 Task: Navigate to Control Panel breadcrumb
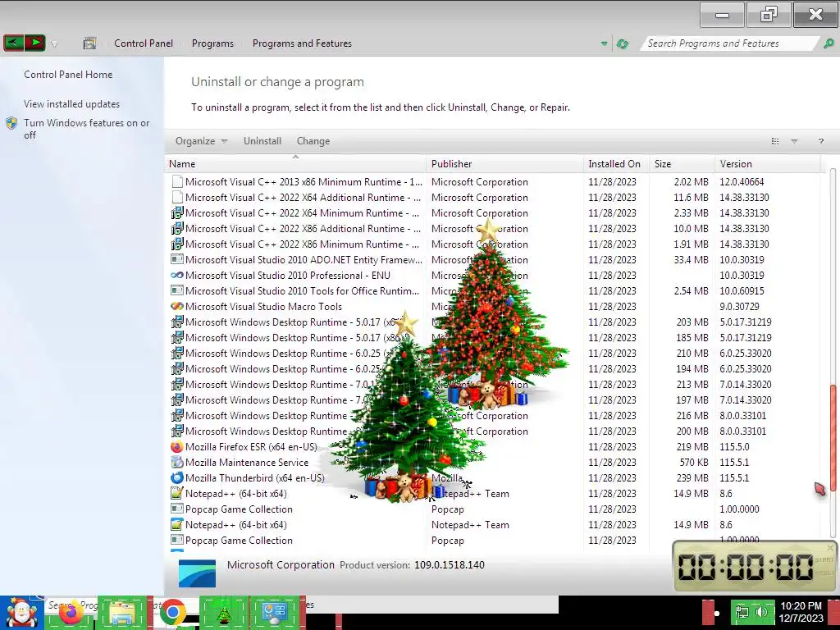click(x=143, y=43)
